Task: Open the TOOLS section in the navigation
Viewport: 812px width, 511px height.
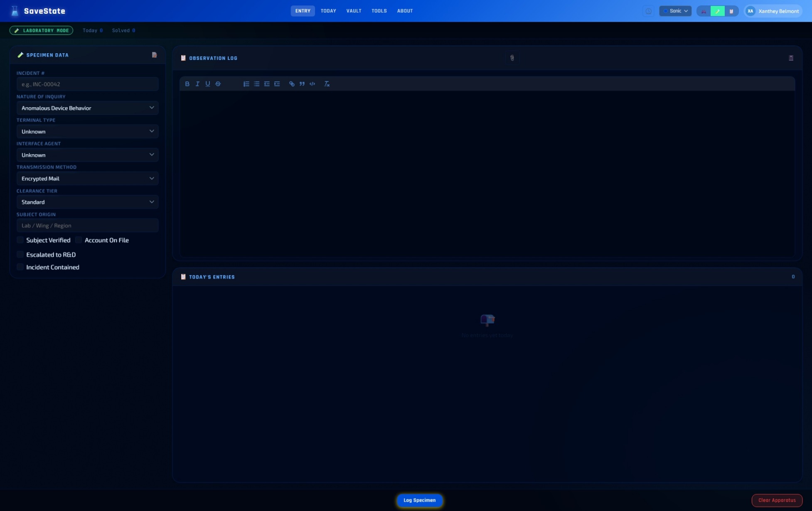Action: coord(379,11)
